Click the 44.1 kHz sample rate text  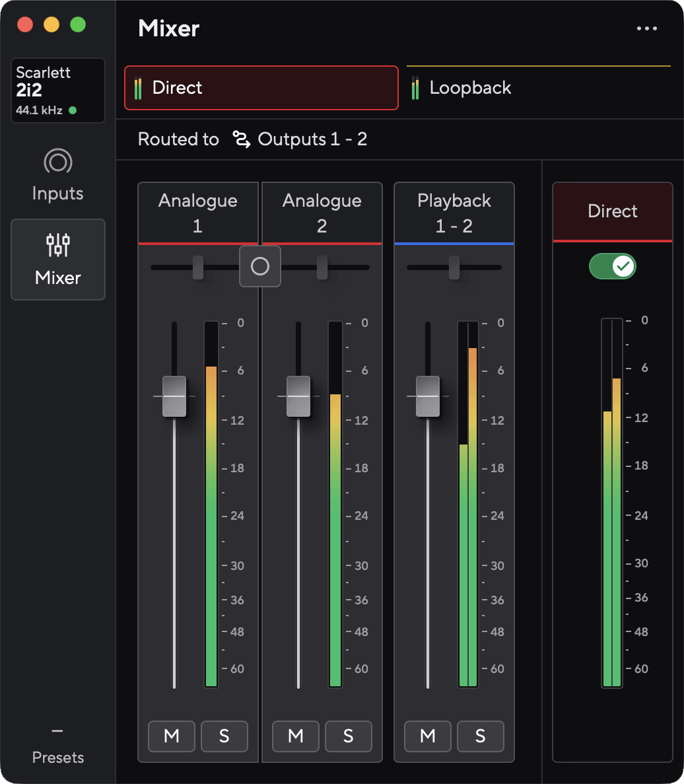click(39, 110)
